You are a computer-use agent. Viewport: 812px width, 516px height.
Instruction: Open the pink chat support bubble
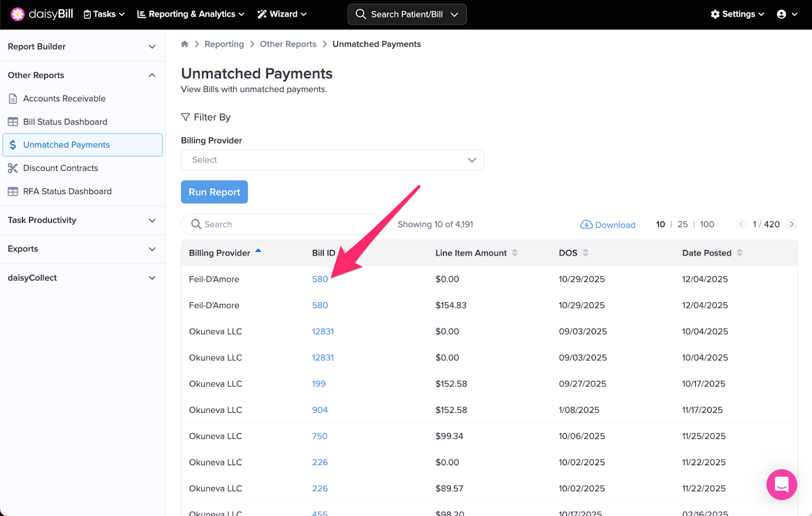(x=782, y=484)
